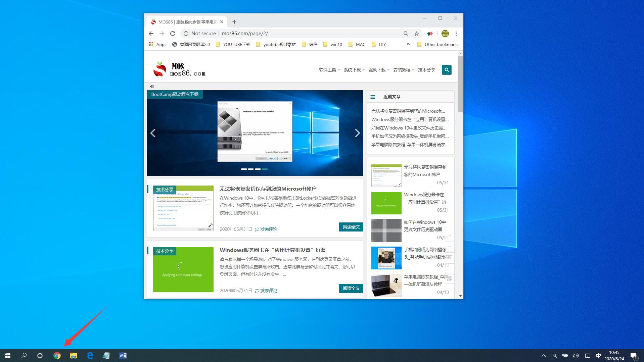
Task: Open the 有道网页翻译2.0 bookmark
Action: 191,44
